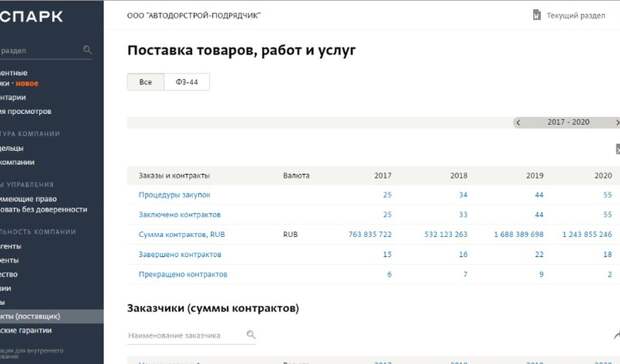Click 2017 contract sum 763 835 722

(370, 234)
